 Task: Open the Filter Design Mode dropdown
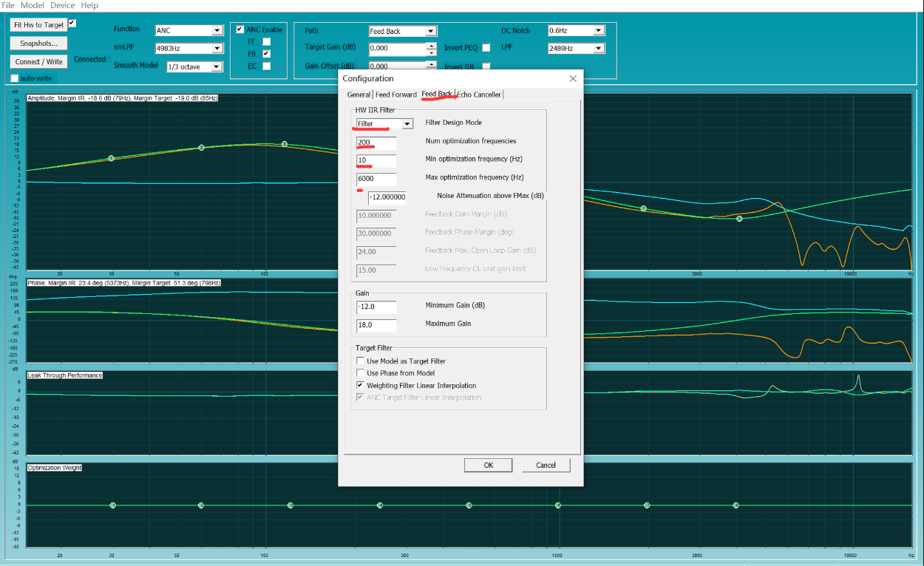coord(407,124)
